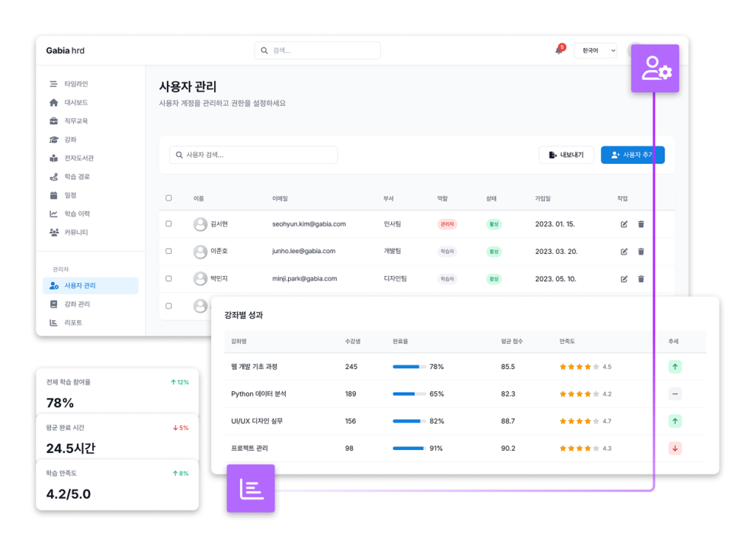756x546 pixels.
Task: Open 대시보드 in the sidebar
Action: pyautogui.click(x=75, y=103)
